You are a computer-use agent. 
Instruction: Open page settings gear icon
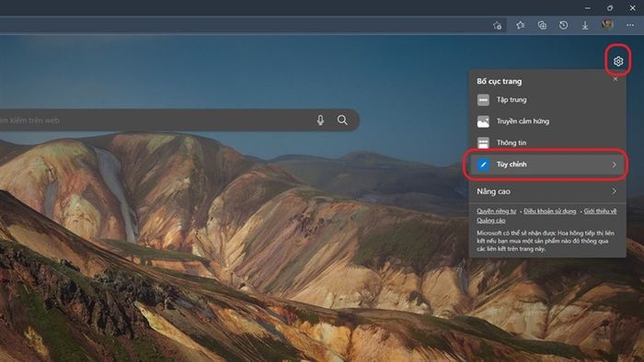click(x=618, y=61)
